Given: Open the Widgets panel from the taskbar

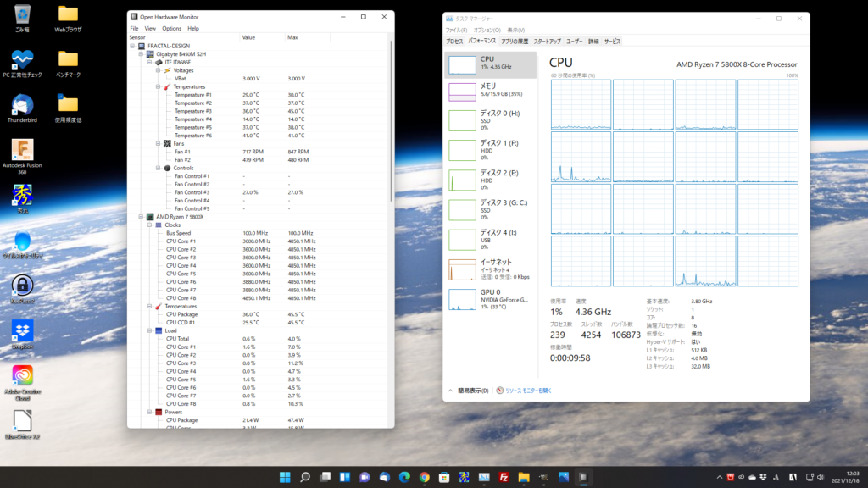Looking at the screenshot, I should [x=345, y=477].
